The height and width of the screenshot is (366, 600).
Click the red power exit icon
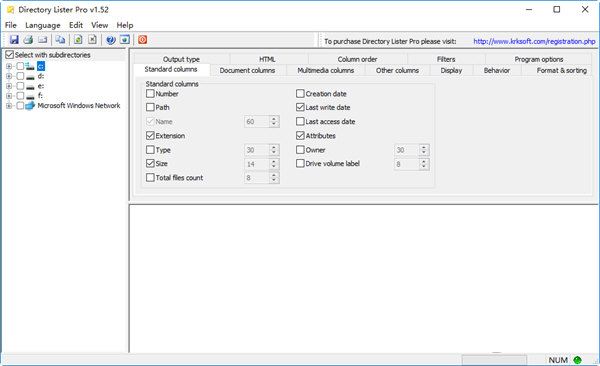point(142,39)
